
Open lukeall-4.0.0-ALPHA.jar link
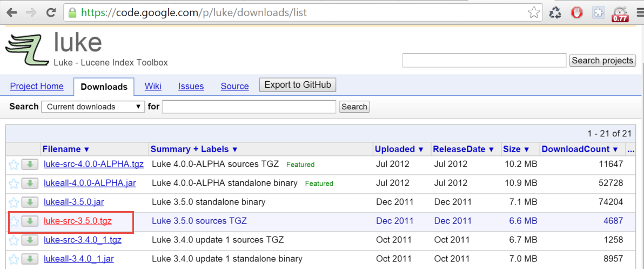90,183
